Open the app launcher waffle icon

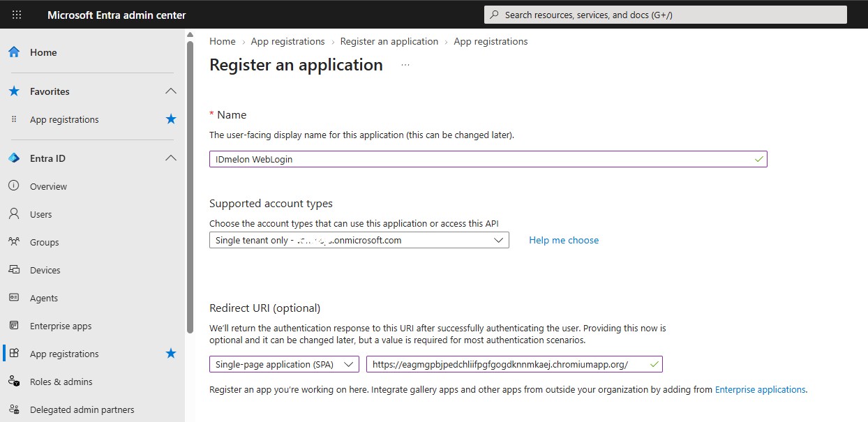pos(17,15)
